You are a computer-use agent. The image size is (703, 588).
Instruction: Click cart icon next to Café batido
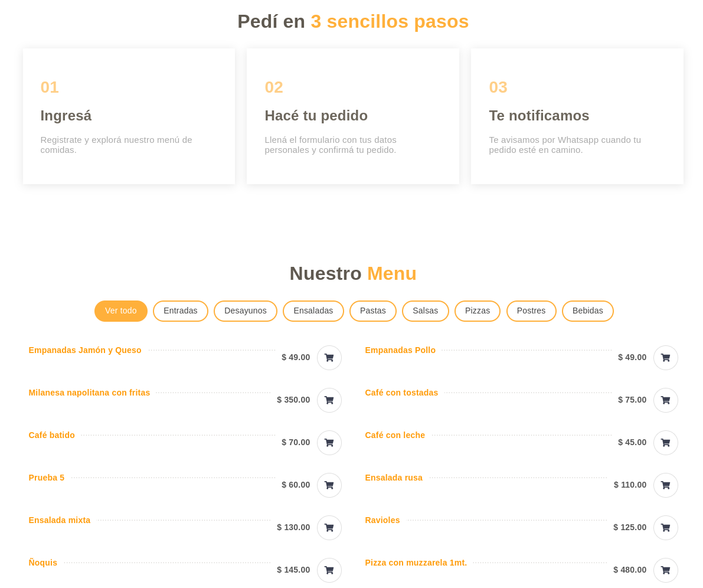click(x=329, y=443)
